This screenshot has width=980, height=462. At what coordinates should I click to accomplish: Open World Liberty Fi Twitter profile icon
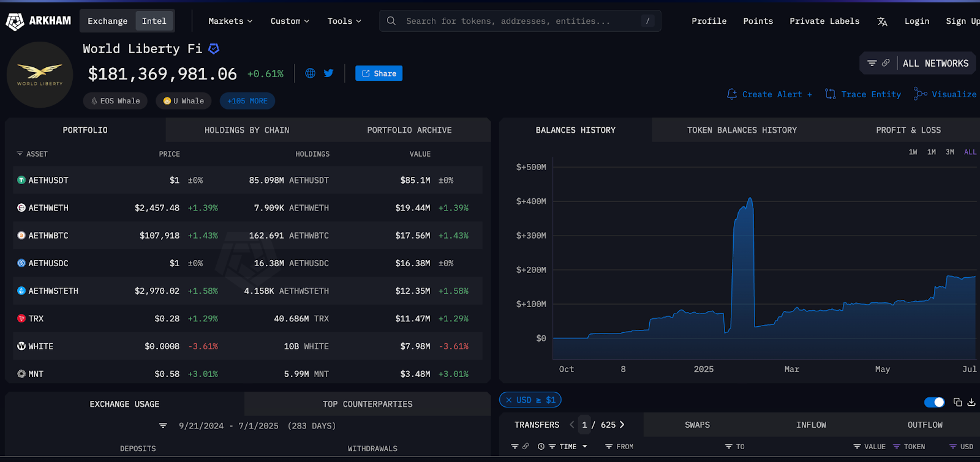click(329, 73)
